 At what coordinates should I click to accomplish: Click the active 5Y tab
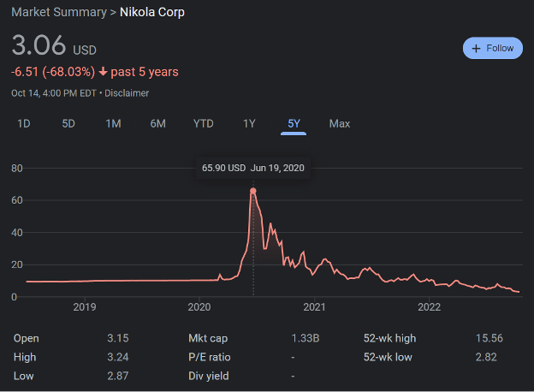click(x=294, y=123)
